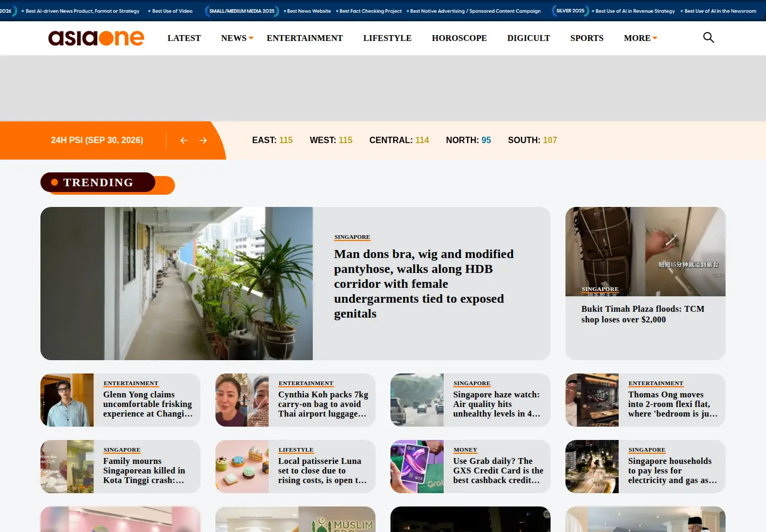Screen dimensions: 766x532
Task: Open the Horoscope menu item
Action: pos(460,38)
